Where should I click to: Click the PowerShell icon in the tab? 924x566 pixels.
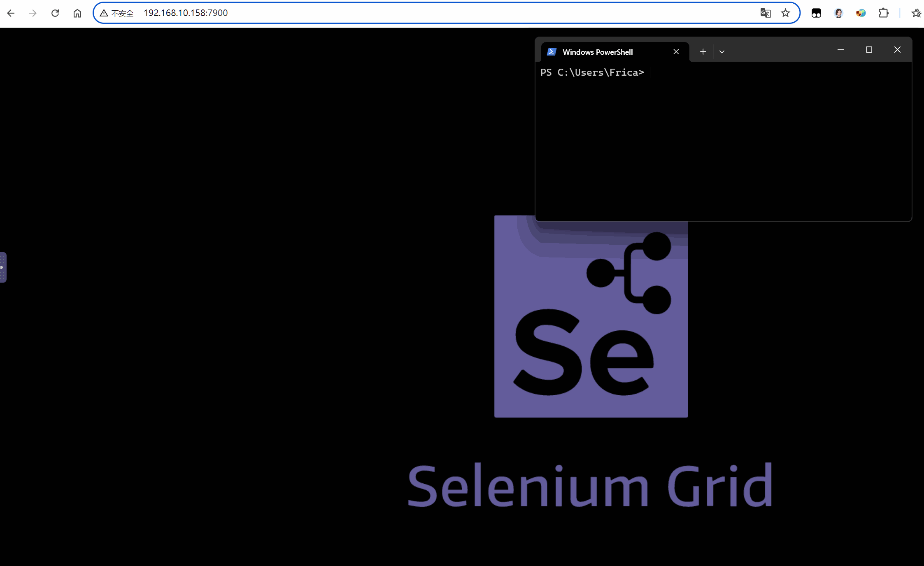point(552,52)
